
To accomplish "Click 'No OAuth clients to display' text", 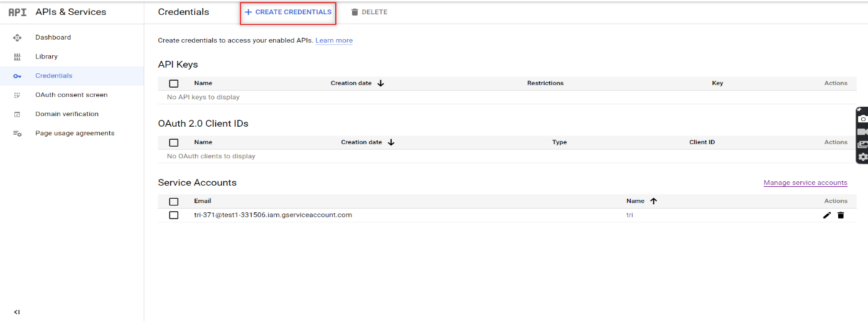I will tap(211, 156).
